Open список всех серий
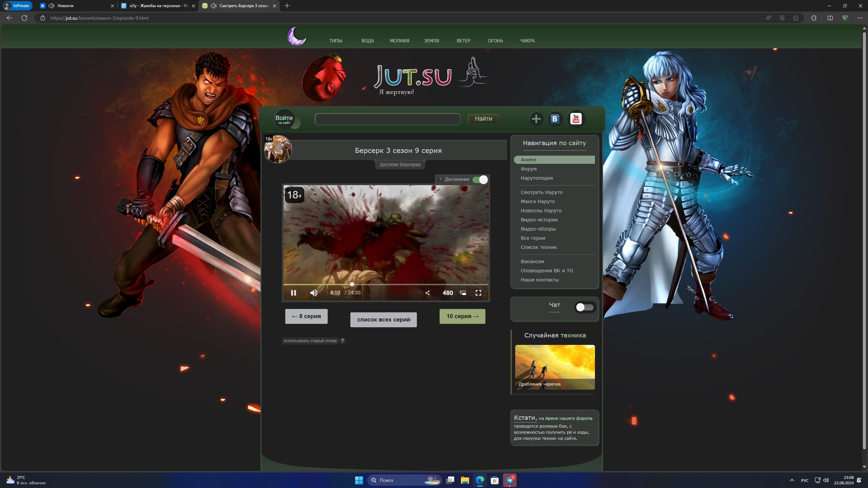Screen dimensions: 868x488 (383, 319)
